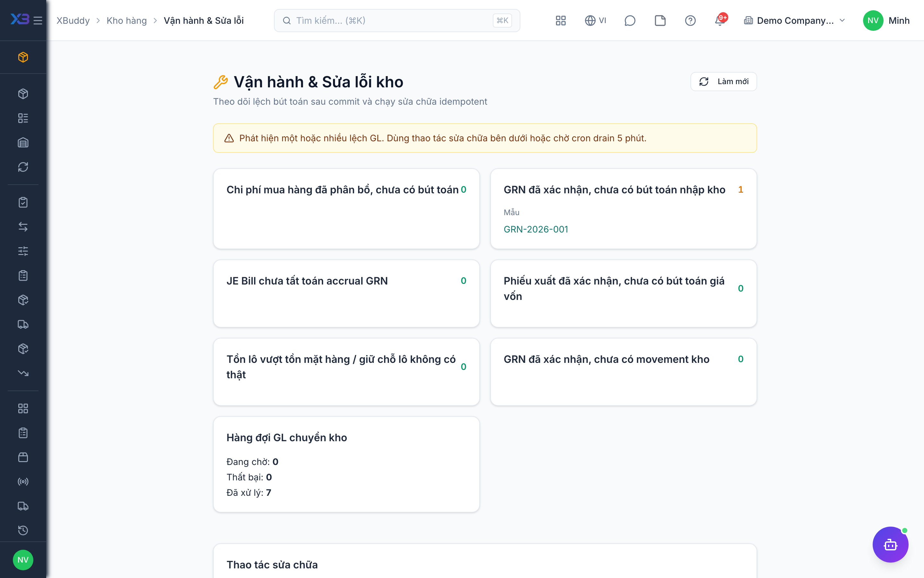Open the AI assistant robot button
This screenshot has height=578, width=924.
(890, 544)
